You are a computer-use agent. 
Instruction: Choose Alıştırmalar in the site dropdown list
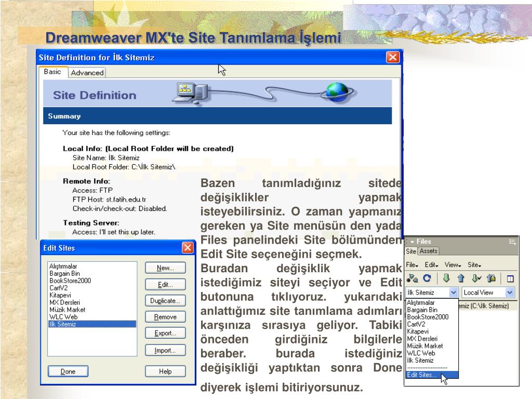[432, 303]
